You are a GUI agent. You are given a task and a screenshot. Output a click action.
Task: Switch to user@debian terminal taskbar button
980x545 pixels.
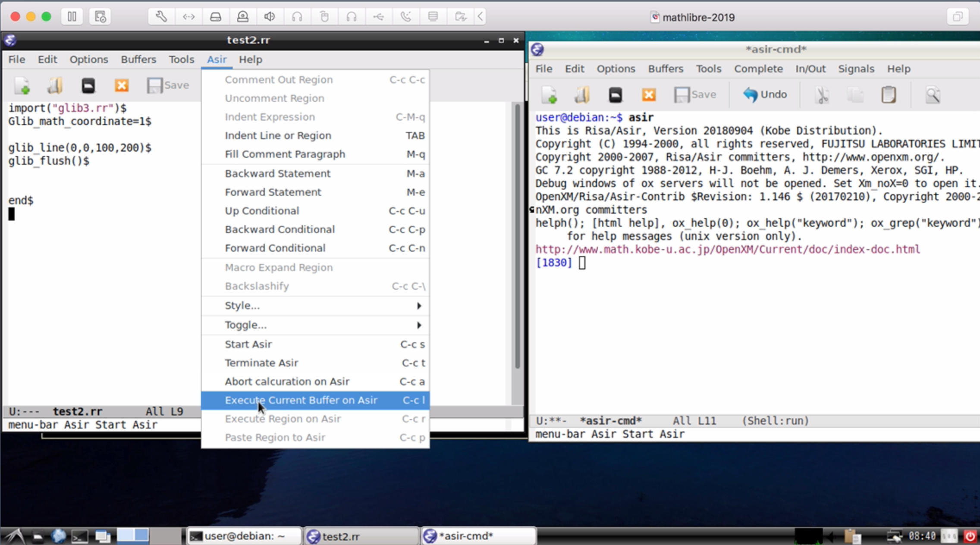[244, 536]
